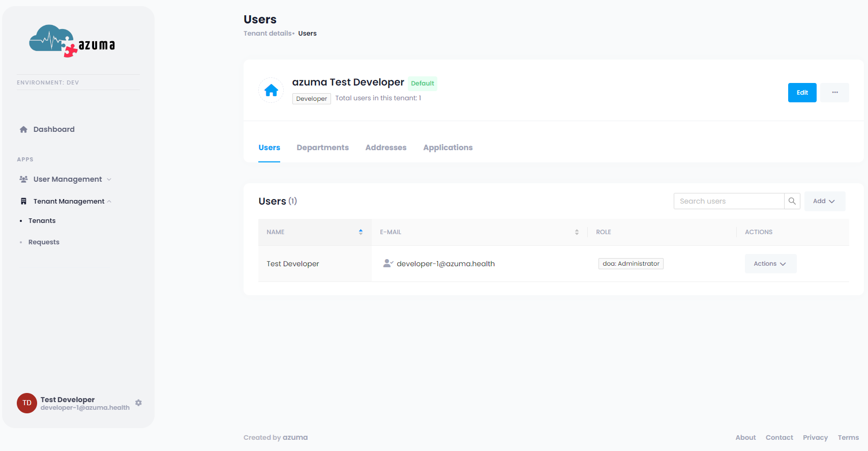This screenshot has width=868, height=451.
Task: Expand the User Management menu chevron
Action: pos(109,179)
